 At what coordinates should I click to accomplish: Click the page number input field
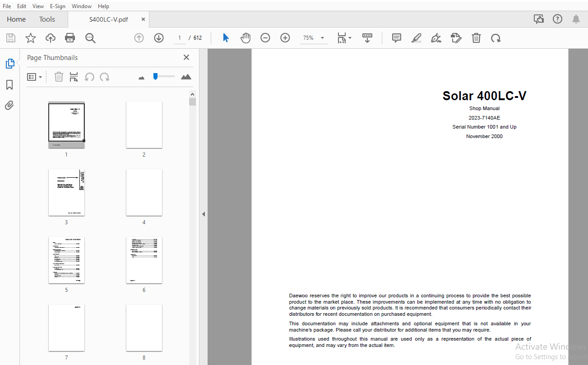[x=180, y=38]
